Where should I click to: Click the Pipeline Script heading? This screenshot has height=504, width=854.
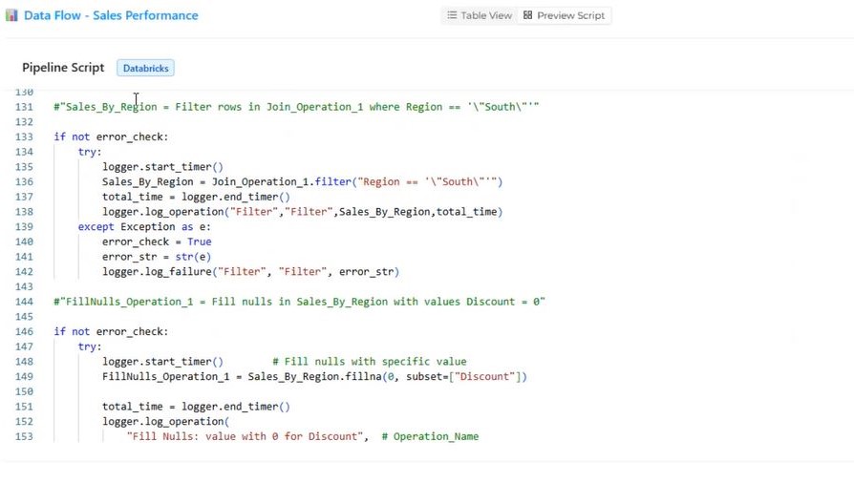[63, 68]
